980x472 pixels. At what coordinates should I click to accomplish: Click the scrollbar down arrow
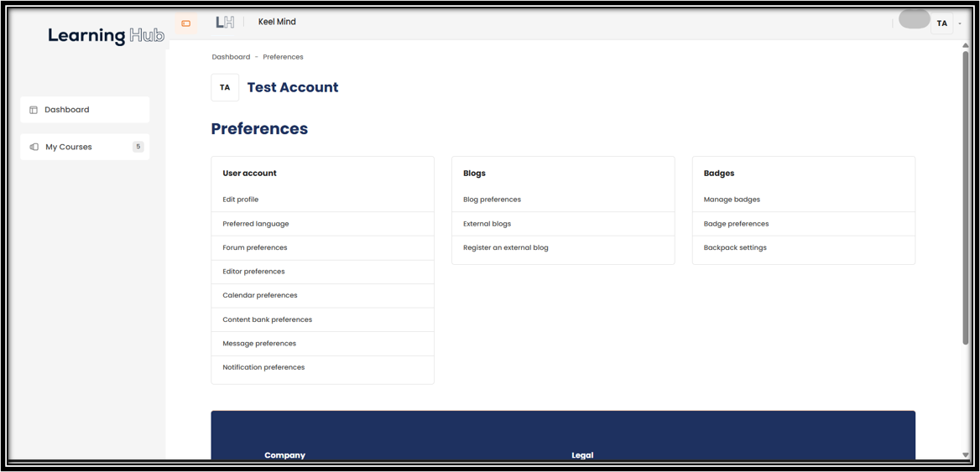coord(966,454)
